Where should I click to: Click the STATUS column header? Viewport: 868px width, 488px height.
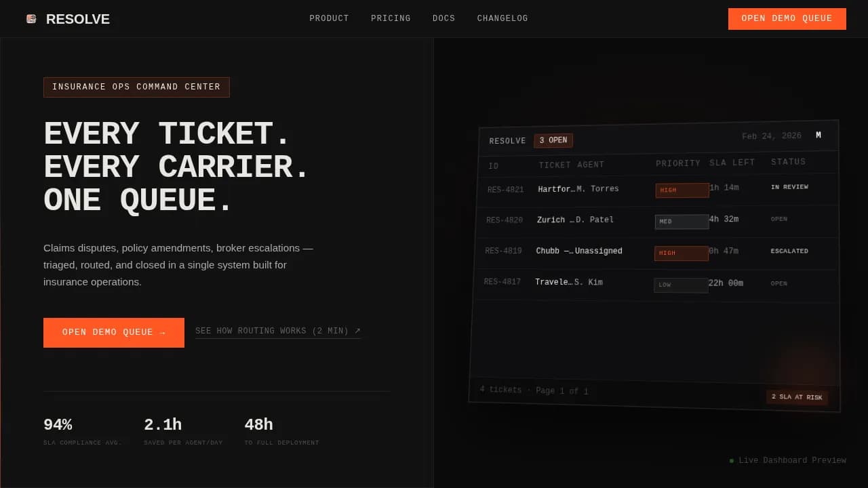click(789, 162)
